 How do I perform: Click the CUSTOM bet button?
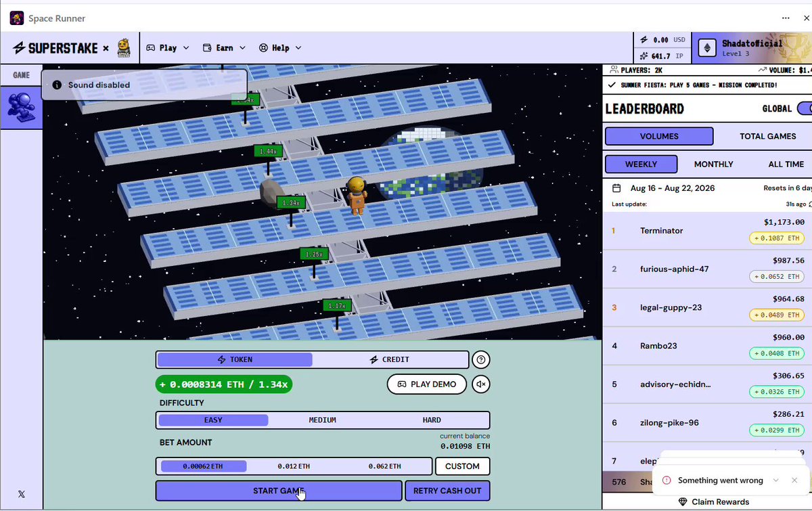[x=463, y=466]
